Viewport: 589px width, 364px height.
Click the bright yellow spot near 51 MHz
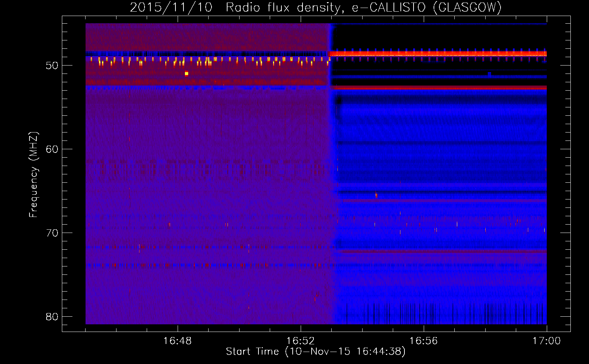point(186,74)
